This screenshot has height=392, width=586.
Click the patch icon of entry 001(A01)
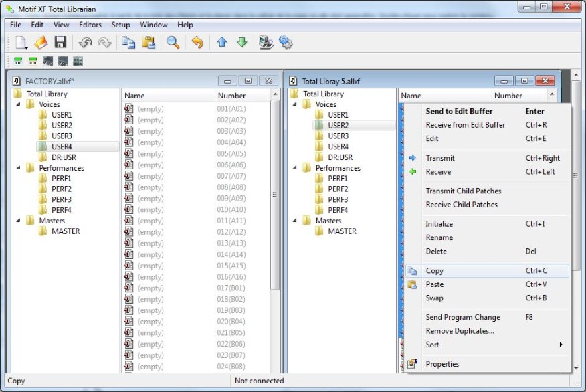(x=129, y=109)
